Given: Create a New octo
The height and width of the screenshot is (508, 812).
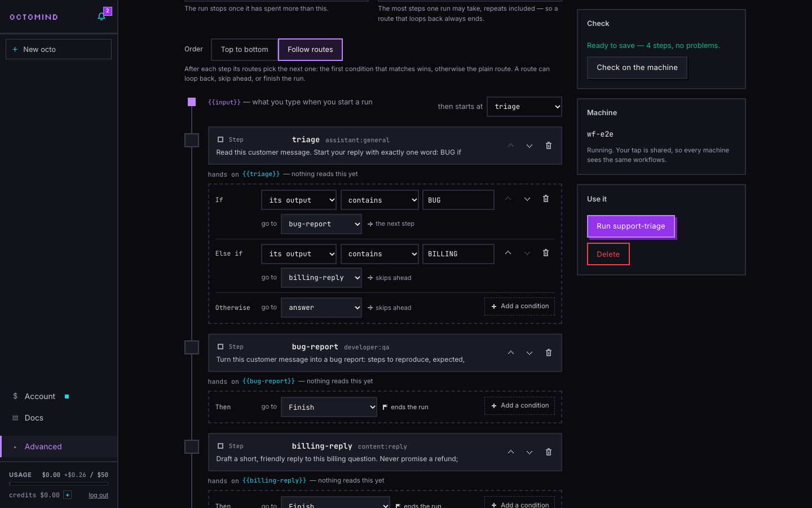Looking at the screenshot, I should coord(59,49).
